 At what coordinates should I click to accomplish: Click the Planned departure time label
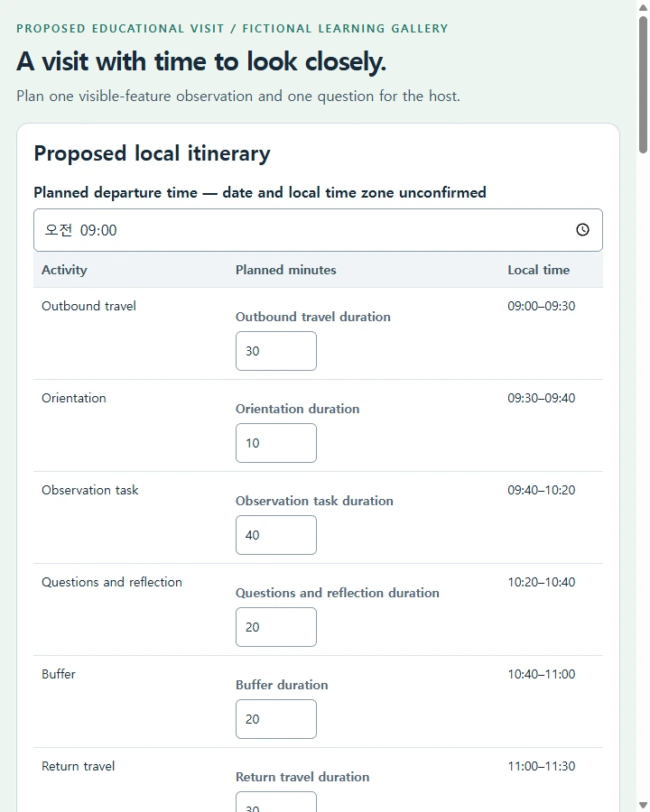260,193
